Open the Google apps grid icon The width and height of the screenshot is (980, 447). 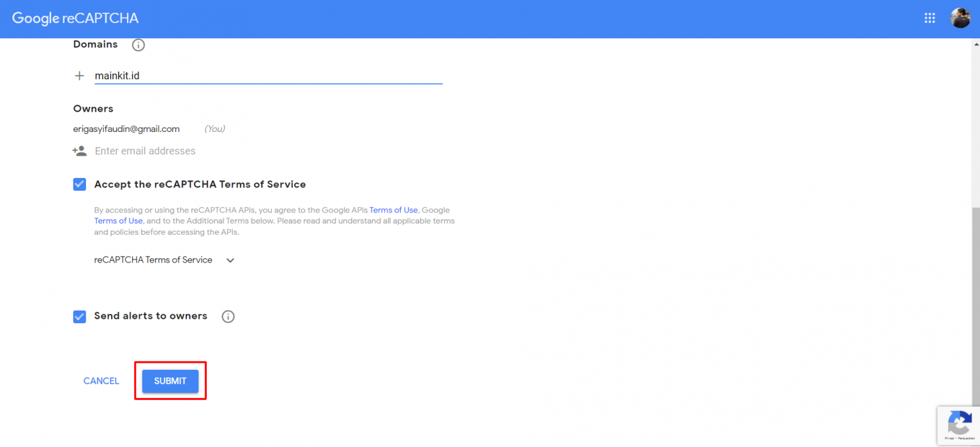tap(930, 18)
